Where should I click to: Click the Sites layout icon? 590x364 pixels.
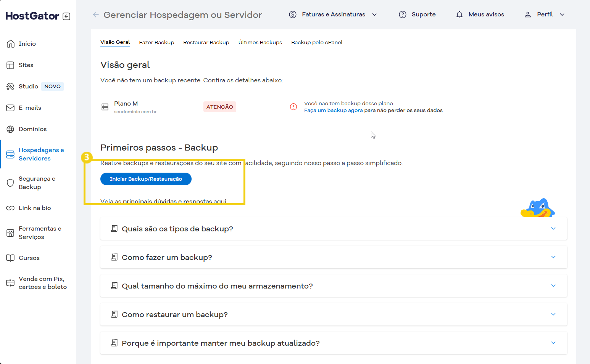tap(11, 65)
